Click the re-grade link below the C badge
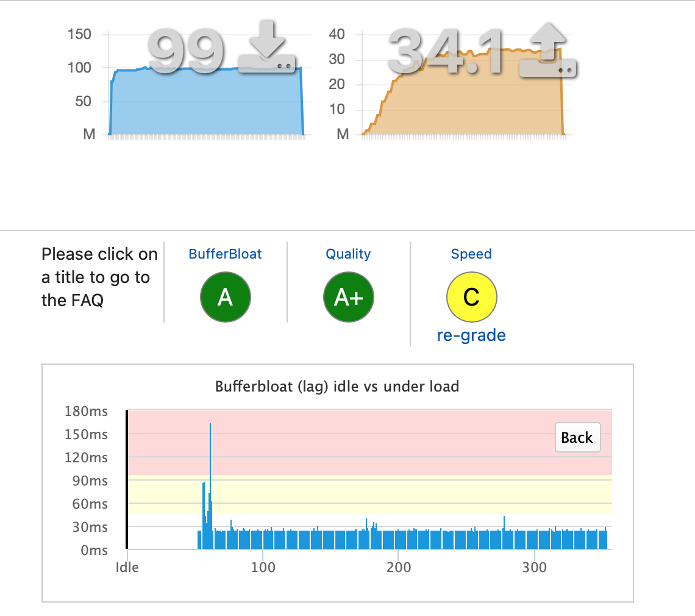695x616 pixels. click(x=472, y=335)
